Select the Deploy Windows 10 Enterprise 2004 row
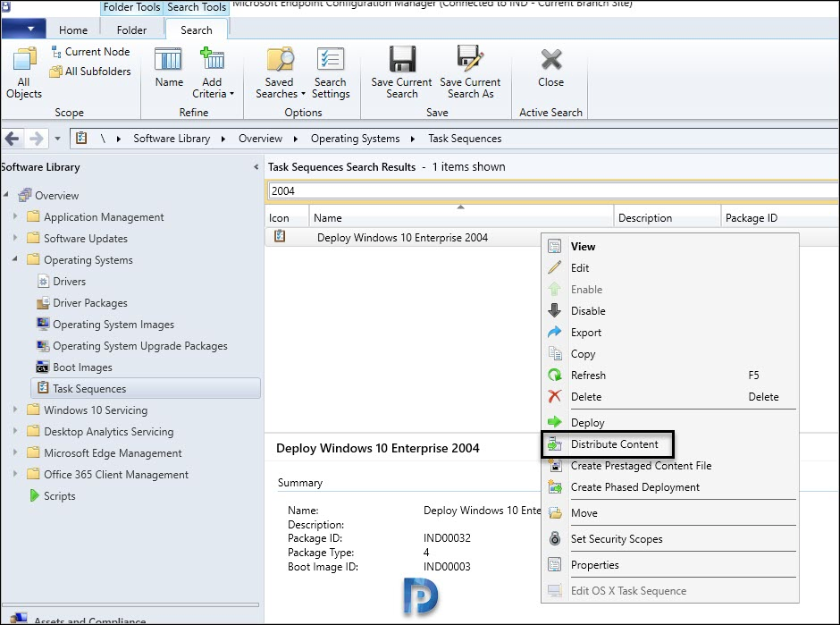 tap(402, 238)
